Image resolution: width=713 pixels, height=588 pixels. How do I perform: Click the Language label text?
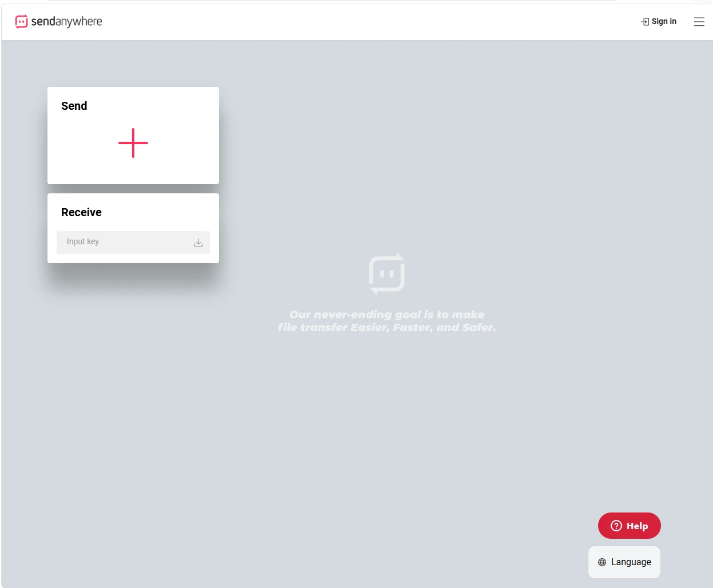[x=631, y=562]
